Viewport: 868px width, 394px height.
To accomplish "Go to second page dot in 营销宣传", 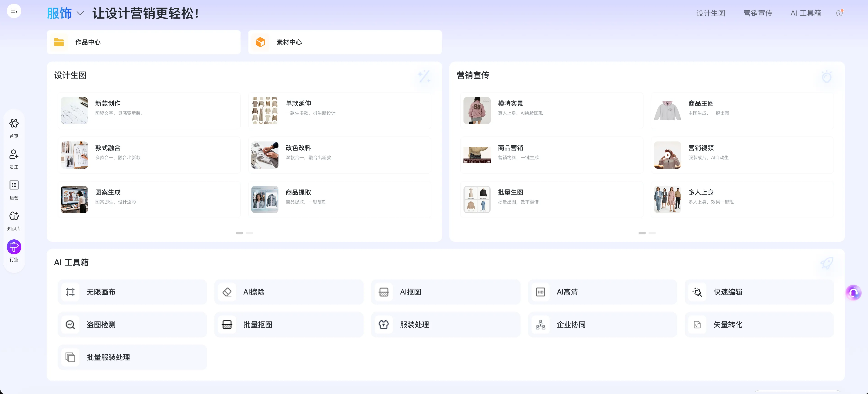I will click(x=652, y=233).
